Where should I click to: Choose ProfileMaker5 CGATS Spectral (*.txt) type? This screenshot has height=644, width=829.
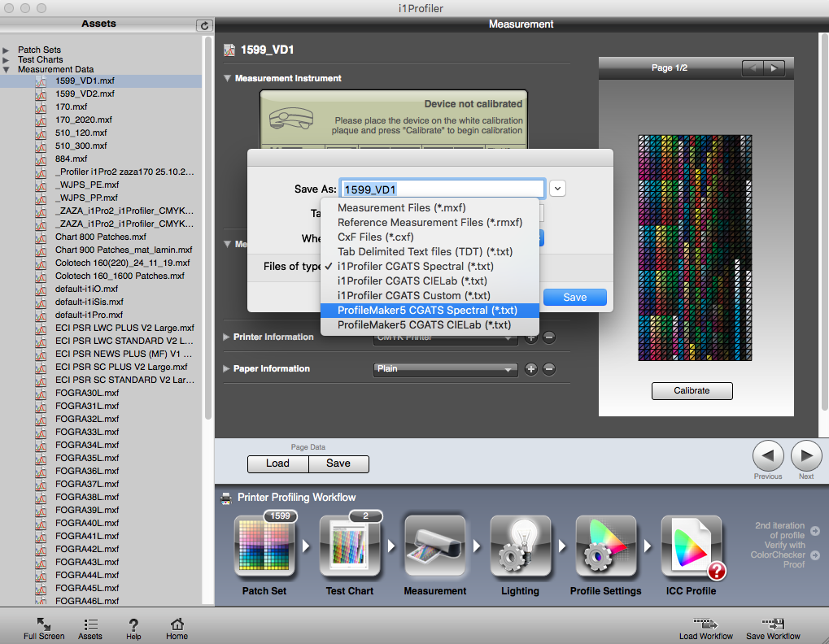[430, 310]
